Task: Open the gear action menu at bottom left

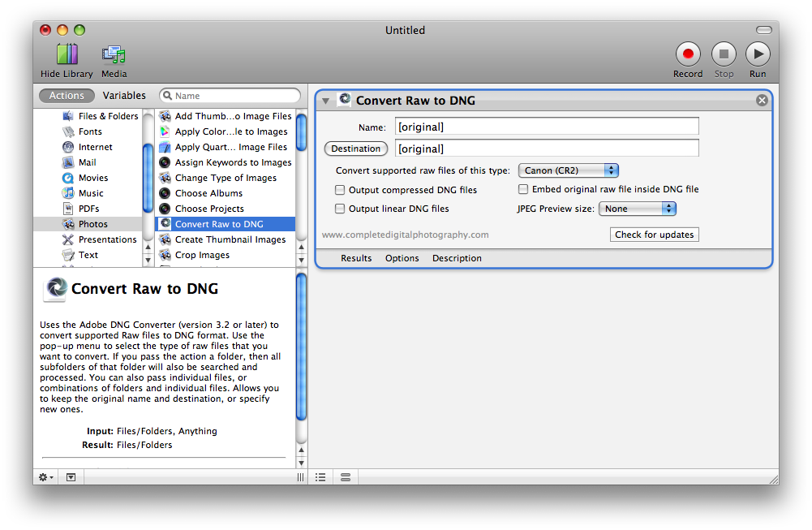Action: click(x=46, y=477)
